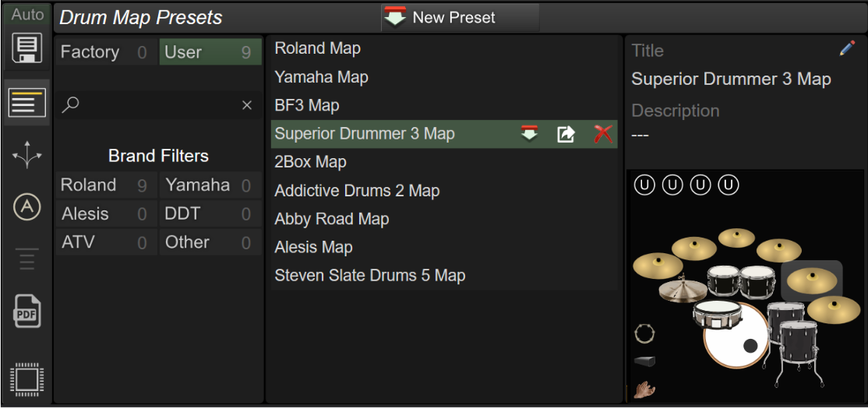Open the presets list sidebar icon
The image size is (868, 409).
click(27, 102)
